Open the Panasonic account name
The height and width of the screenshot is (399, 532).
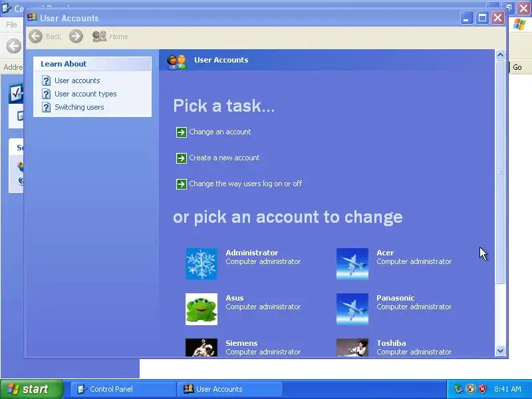pyautogui.click(x=395, y=298)
